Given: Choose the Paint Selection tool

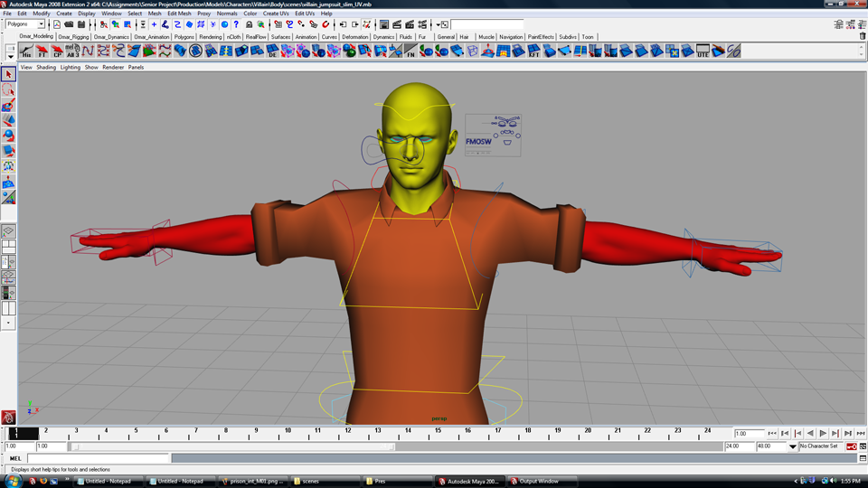Looking at the screenshot, I should click(x=8, y=105).
